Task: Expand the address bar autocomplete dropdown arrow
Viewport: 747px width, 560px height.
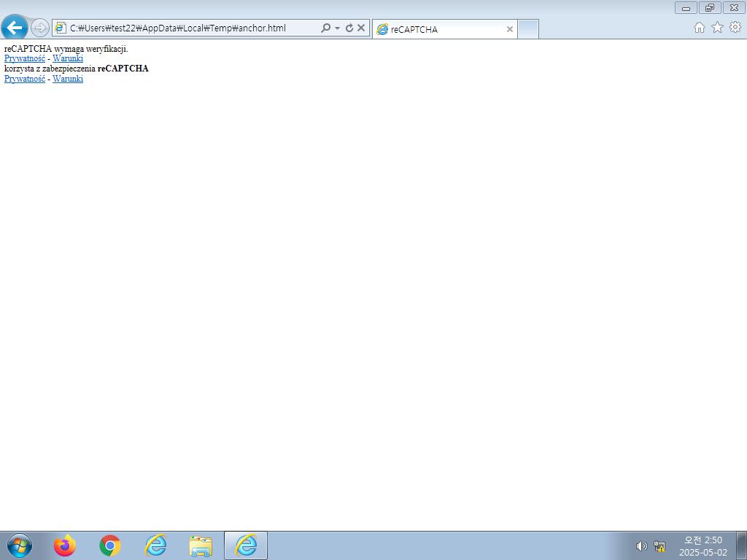Action: pos(337,28)
